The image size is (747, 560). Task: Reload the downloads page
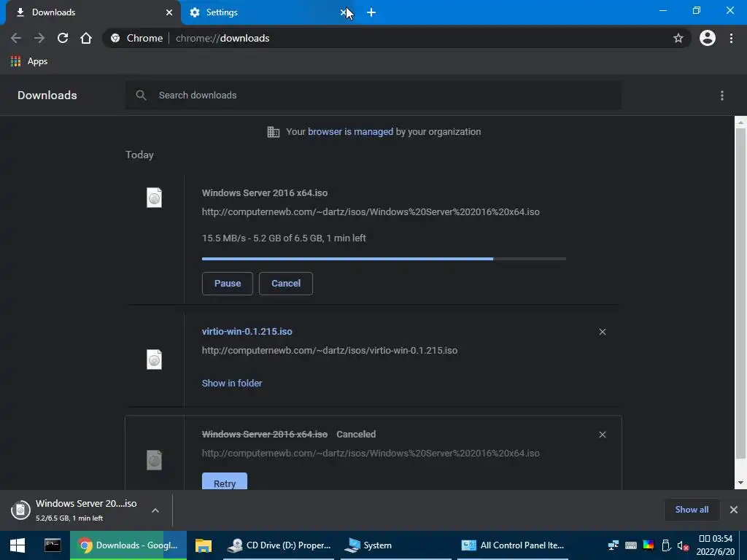tap(63, 38)
